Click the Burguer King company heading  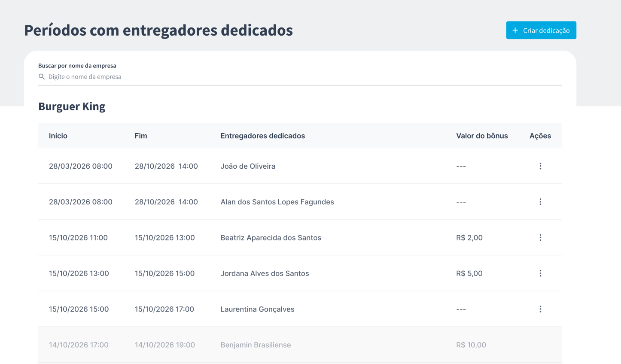point(72,106)
